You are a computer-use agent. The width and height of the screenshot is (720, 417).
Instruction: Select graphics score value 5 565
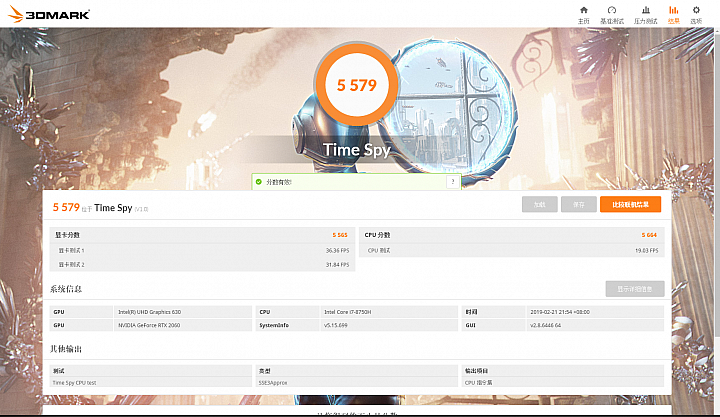(x=340, y=235)
